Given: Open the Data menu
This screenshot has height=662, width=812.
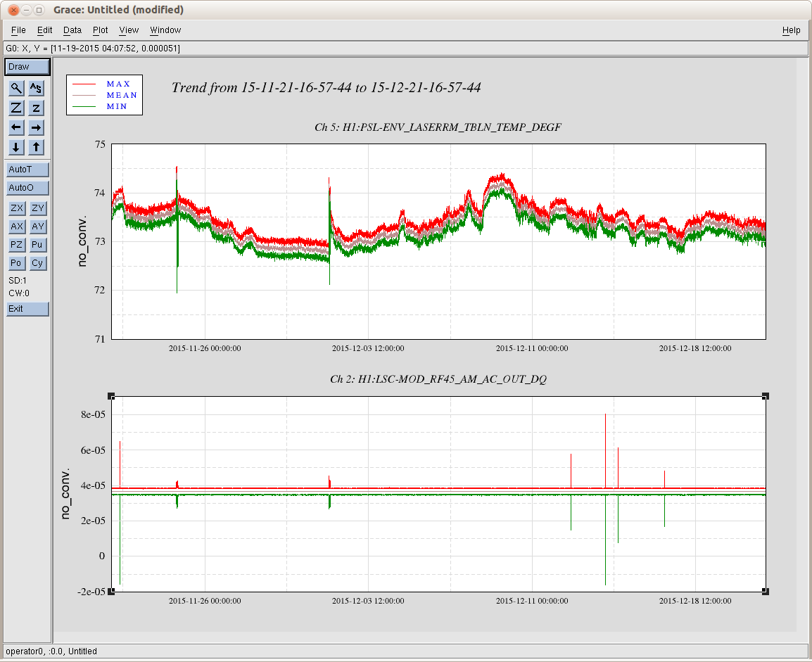Looking at the screenshot, I should [x=72, y=30].
